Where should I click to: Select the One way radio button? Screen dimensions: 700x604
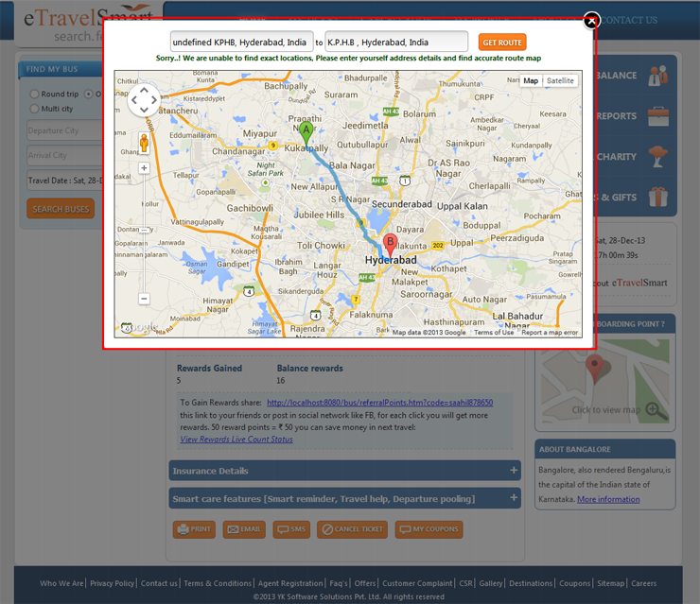[89, 95]
